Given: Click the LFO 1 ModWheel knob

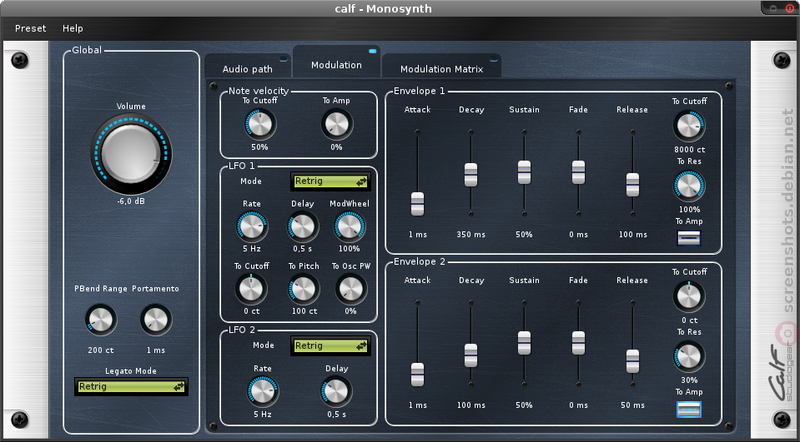Looking at the screenshot, I should click(x=349, y=227).
